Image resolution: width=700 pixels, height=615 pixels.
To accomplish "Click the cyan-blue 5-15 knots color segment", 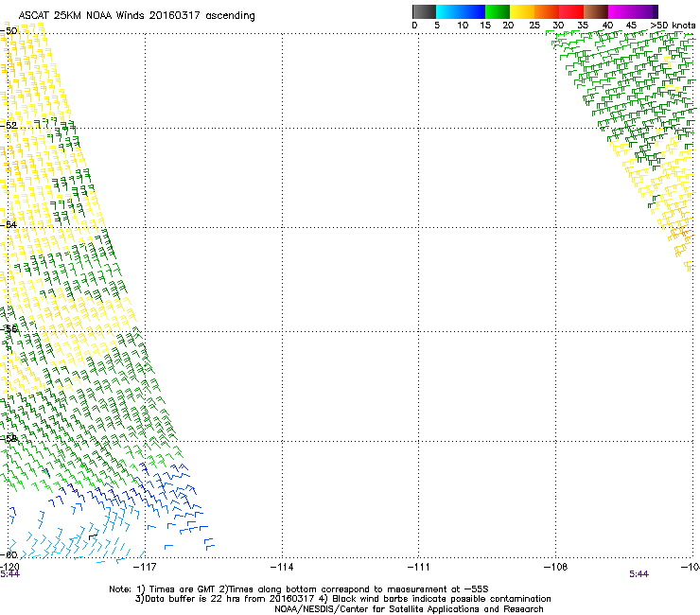I will (461, 11).
